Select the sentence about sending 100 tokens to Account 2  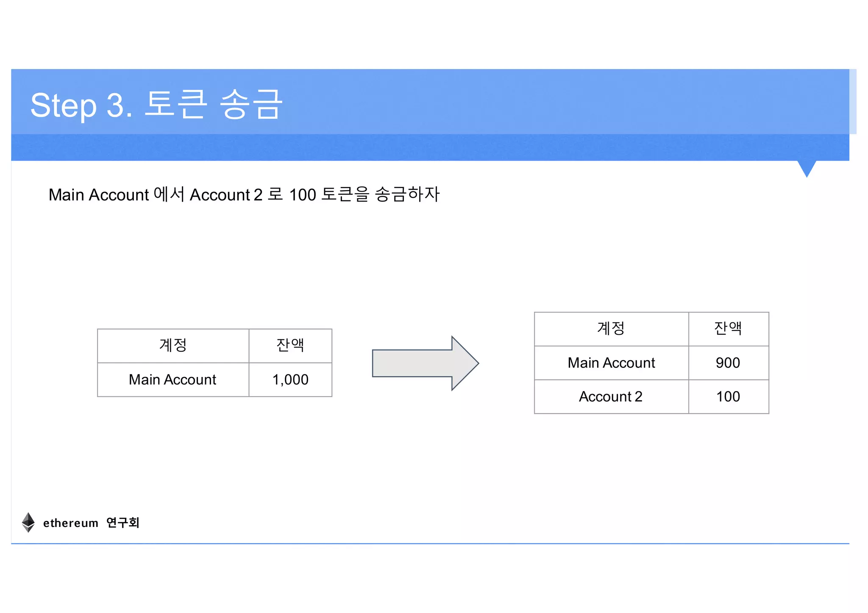click(244, 194)
